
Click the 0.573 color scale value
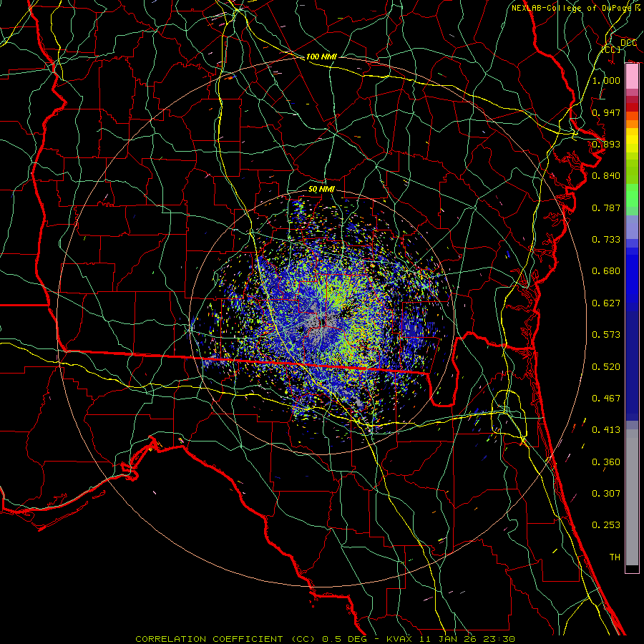[606, 334]
